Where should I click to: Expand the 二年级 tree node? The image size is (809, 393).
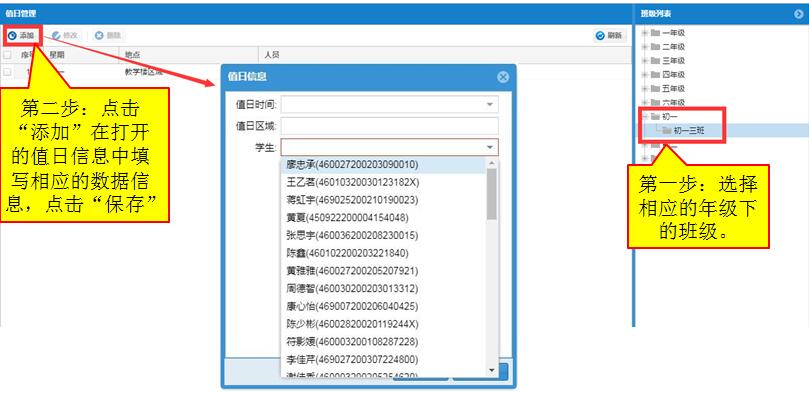pyautogui.click(x=644, y=47)
